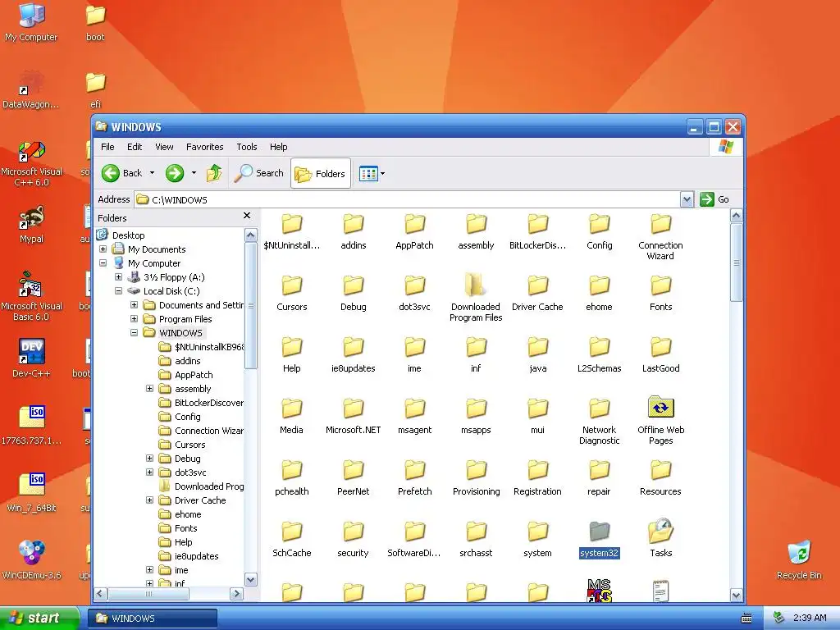Select the pchealth folder

tap(292, 477)
